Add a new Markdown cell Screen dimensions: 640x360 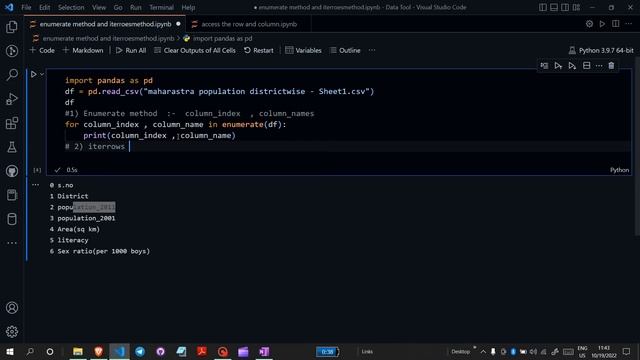pyautogui.click(x=83, y=50)
